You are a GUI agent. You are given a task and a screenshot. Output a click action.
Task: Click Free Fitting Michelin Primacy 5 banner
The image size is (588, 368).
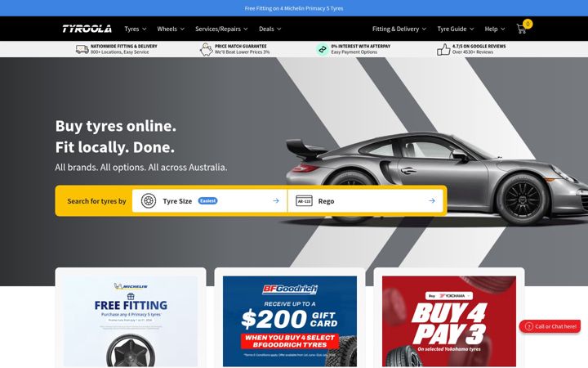294,8
